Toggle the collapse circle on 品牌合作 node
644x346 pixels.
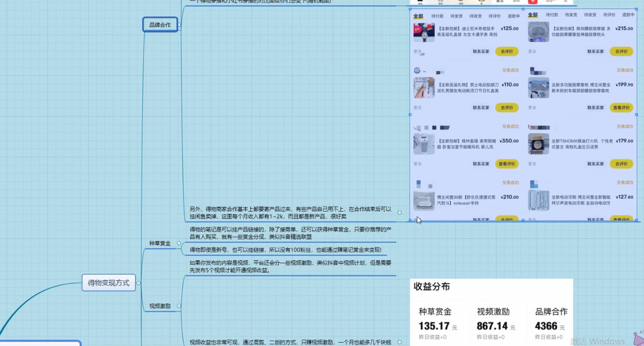(179, 24)
